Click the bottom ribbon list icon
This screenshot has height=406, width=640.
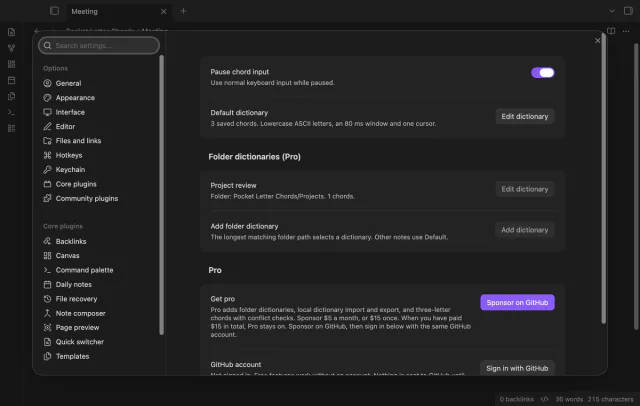(x=11, y=128)
